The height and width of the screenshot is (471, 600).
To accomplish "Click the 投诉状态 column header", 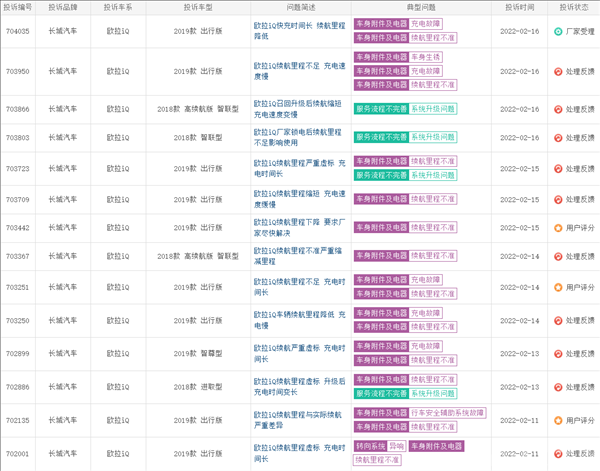I will pos(574,7).
